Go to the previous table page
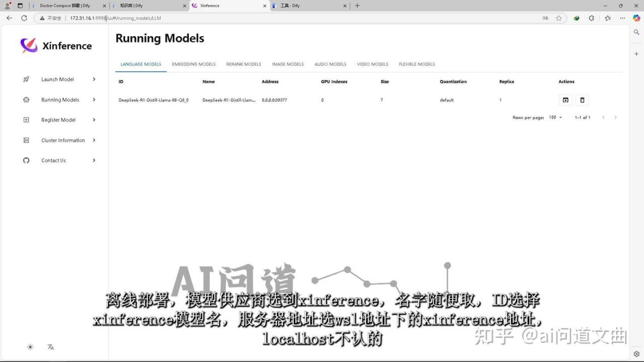Screen dimensions: 644x362 pyautogui.click(x=603, y=117)
